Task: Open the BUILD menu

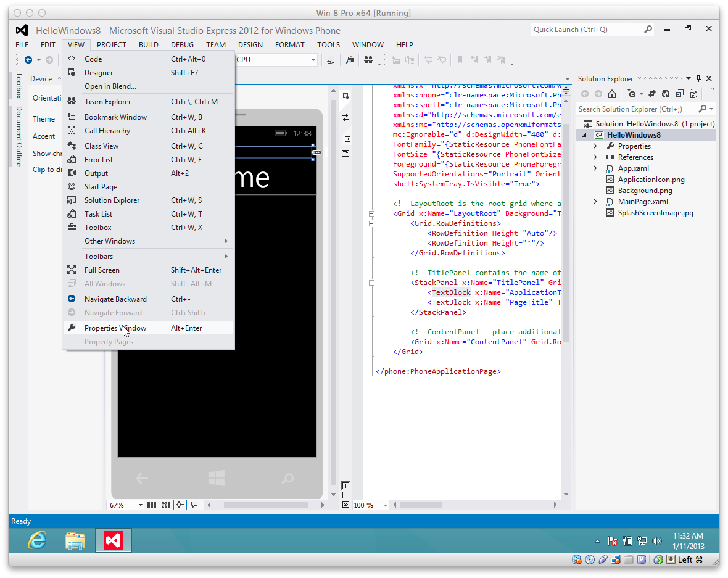Action: click(x=149, y=44)
